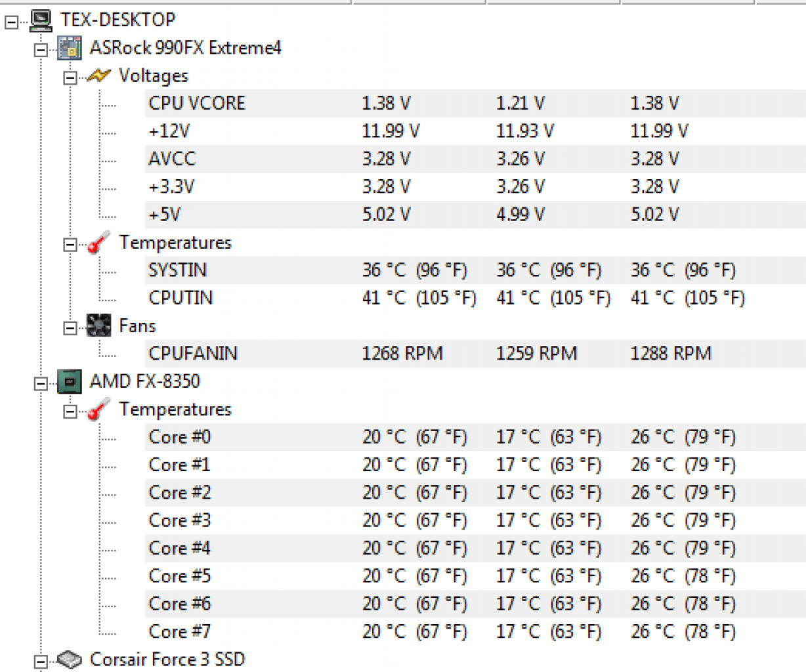Click the 1288 RPM maximum fan value
Viewport: 806px width, 672px height.
coord(671,354)
